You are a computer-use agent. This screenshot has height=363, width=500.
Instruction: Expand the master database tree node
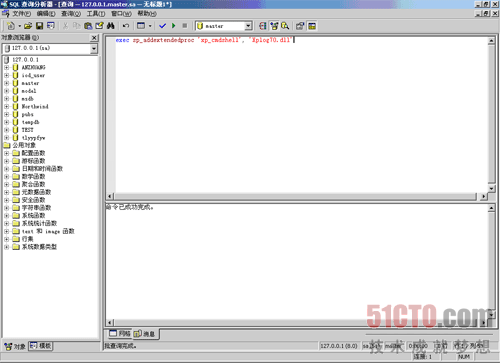point(6,83)
